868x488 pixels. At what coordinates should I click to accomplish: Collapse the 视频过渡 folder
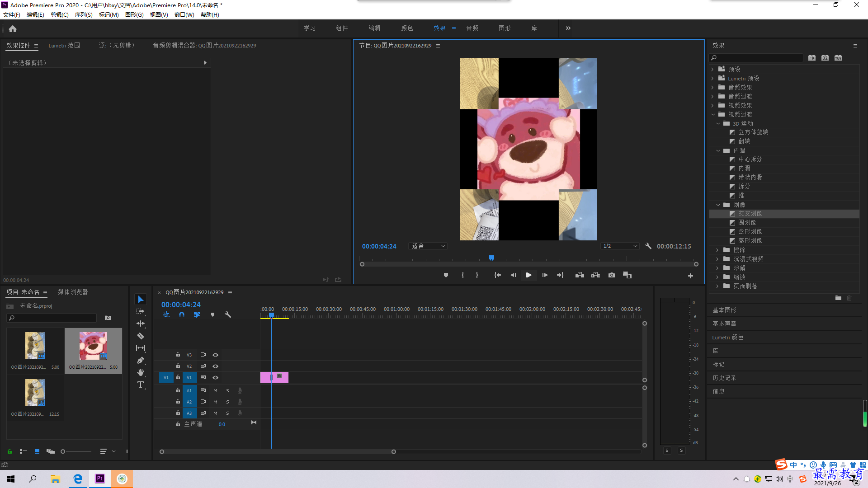coord(713,114)
